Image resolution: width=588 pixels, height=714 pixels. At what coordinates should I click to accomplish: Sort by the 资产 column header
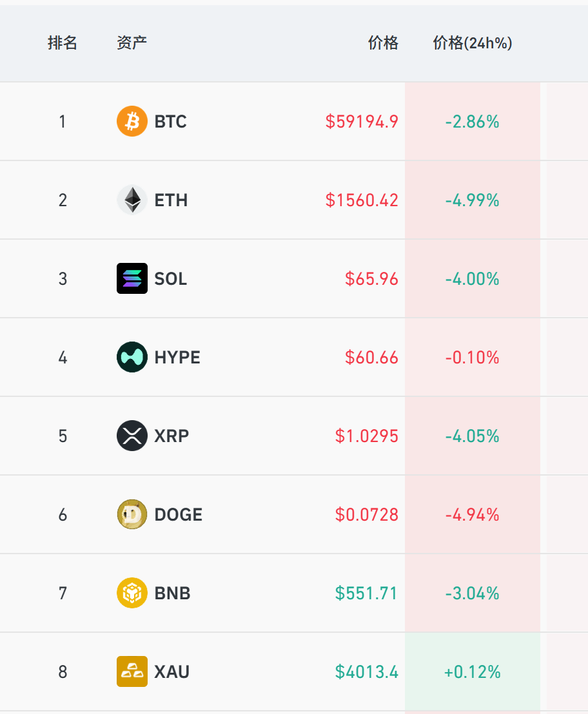[x=132, y=43]
